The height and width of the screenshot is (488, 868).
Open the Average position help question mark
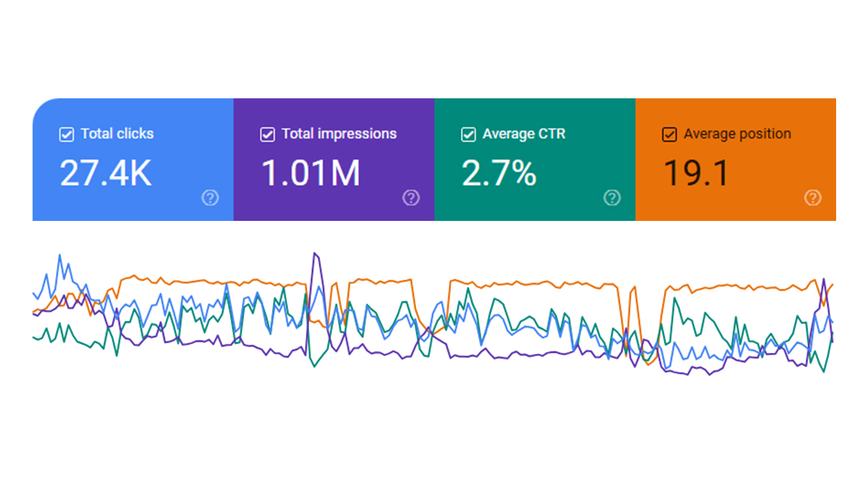point(812,198)
